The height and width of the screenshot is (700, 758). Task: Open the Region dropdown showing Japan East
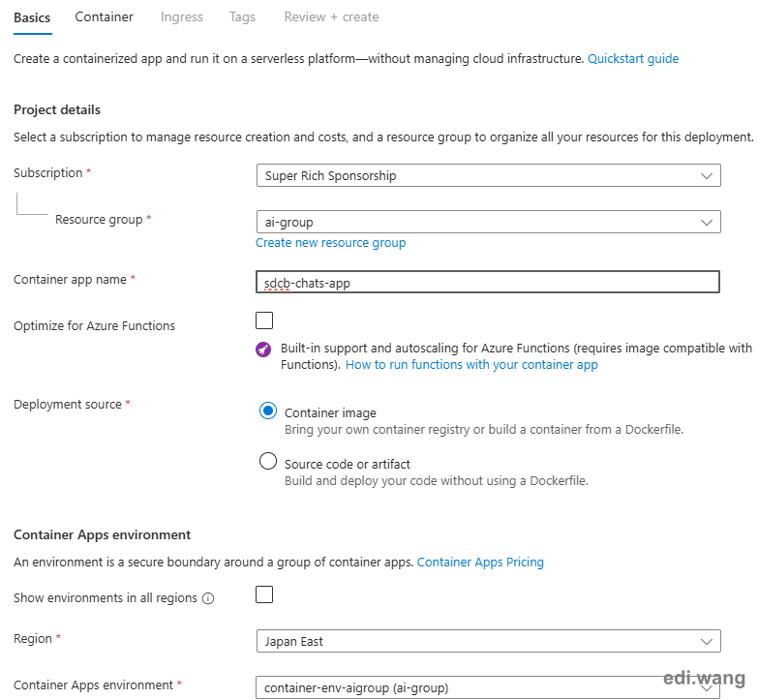[x=488, y=641]
